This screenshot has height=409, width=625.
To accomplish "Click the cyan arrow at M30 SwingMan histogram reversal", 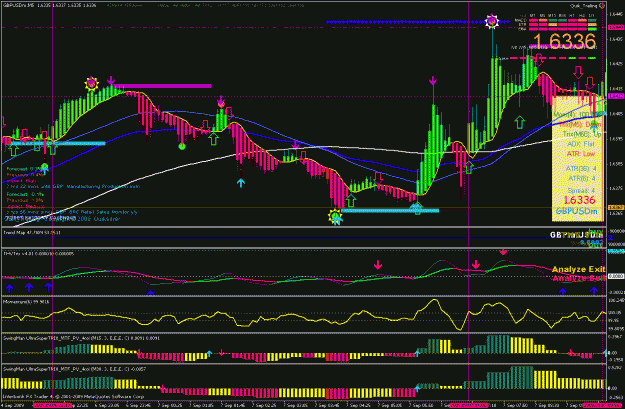I will 417,387.
